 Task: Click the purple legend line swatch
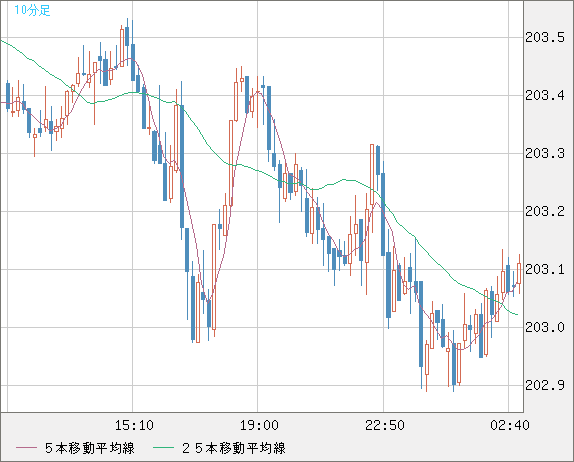point(26,448)
